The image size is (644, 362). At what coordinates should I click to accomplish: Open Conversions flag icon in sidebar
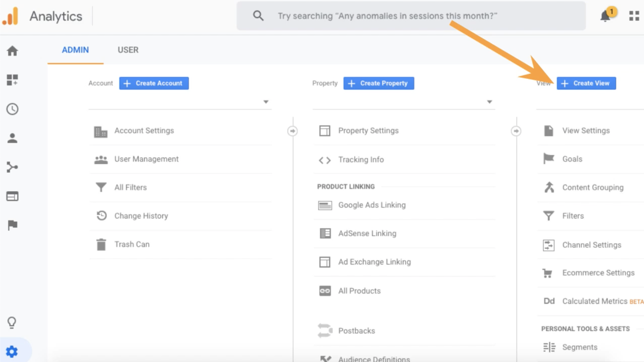12,225
